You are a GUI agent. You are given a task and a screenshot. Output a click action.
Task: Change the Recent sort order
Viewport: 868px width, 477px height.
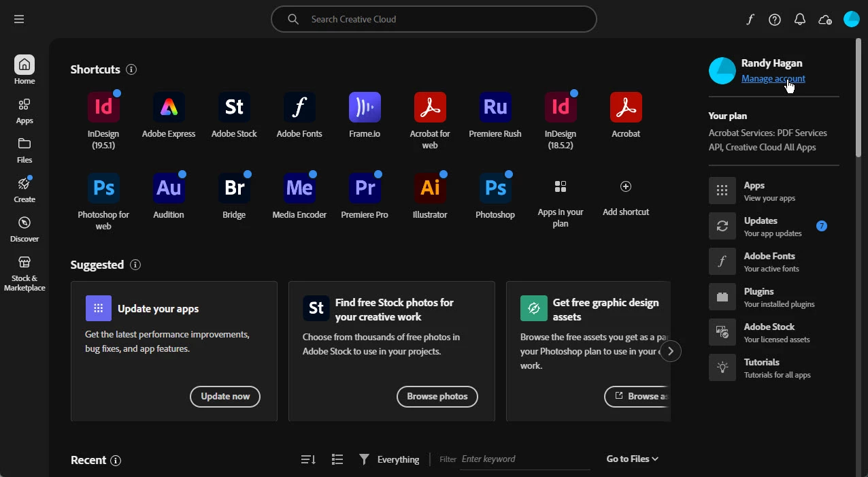(x=308, y=460)
